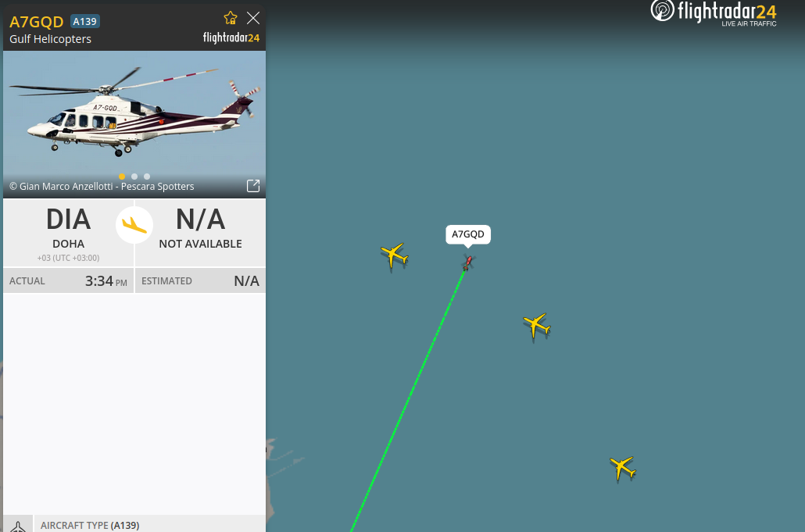
Task: Select the yellow airplane nearest the bottom right
Action: coord(623,468)
